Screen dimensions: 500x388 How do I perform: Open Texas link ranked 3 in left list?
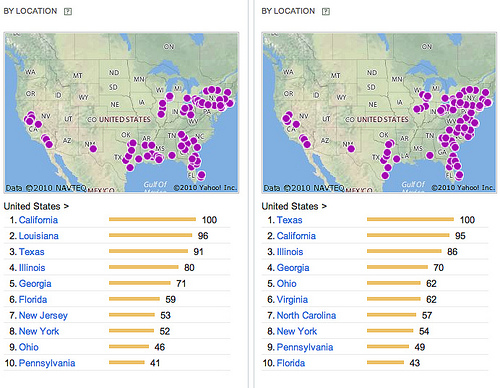pyautogui.click(x=32, y=252)
